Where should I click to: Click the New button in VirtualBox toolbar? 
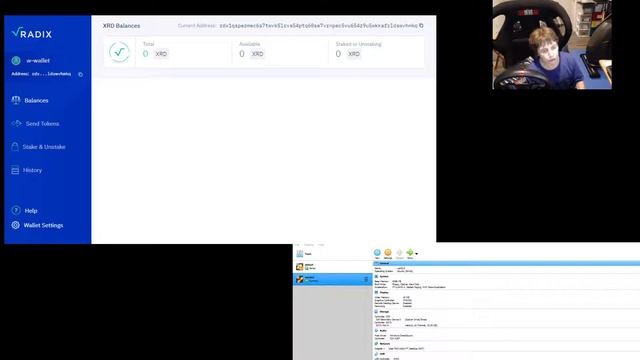coord(377,253)
